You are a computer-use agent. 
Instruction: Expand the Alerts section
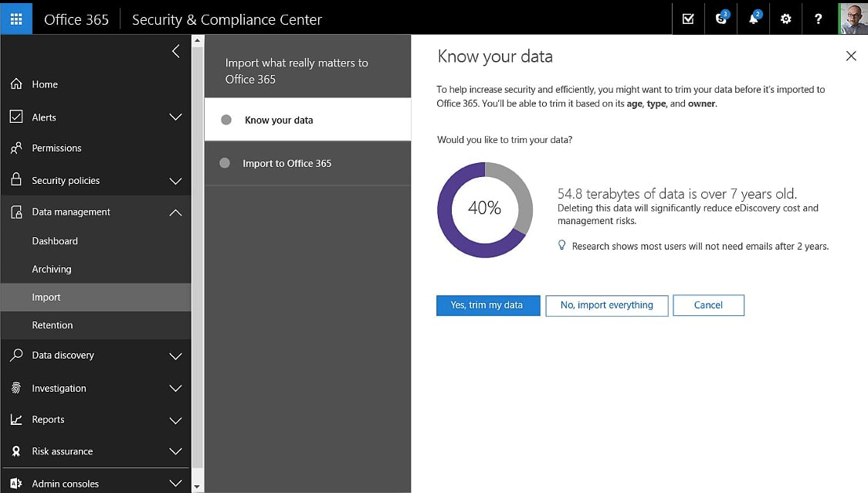click(x=175, y=117)
